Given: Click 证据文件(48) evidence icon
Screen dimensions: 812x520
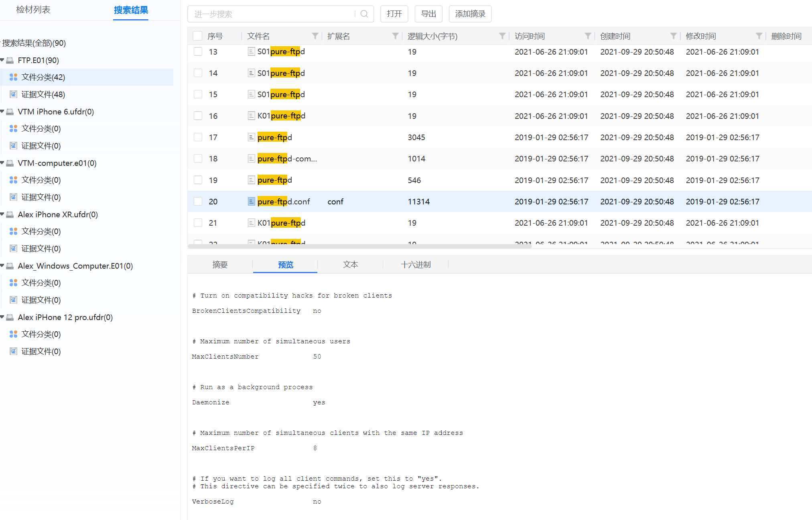Looking at the screenshot, I should point(13,94).
